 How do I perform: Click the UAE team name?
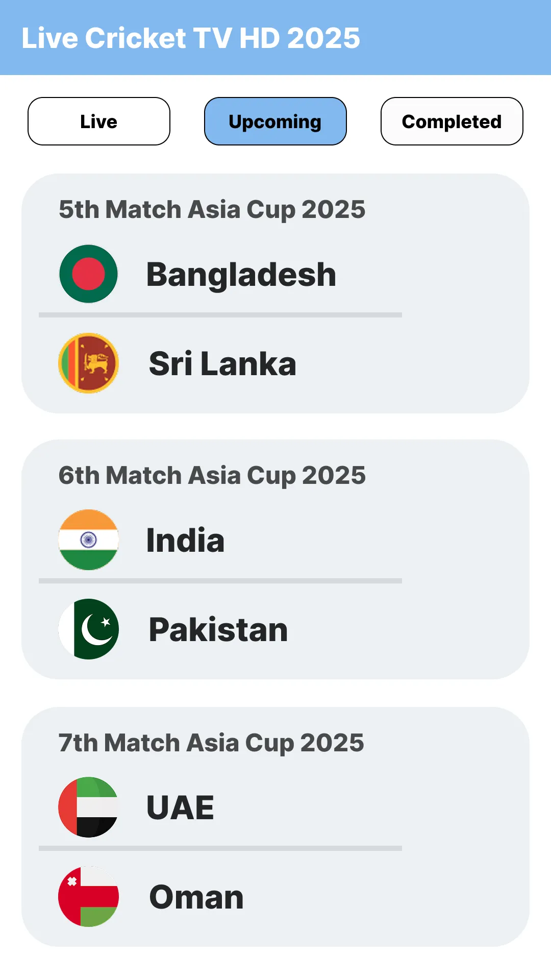click(x=180, y=808)
